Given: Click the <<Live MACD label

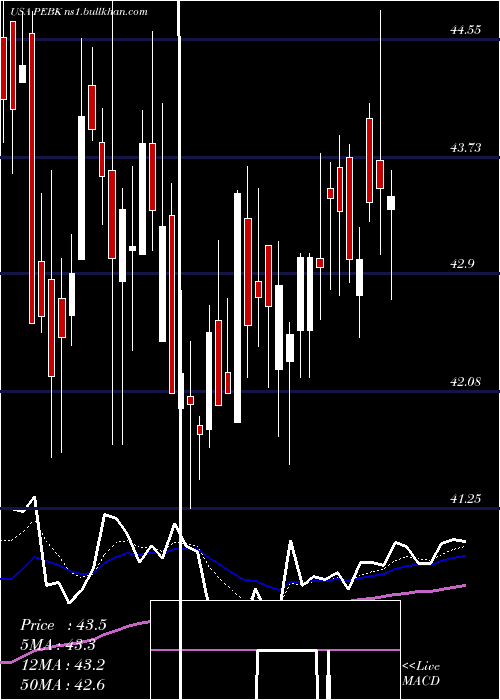Looking at the screenshot, I should 421,673.
